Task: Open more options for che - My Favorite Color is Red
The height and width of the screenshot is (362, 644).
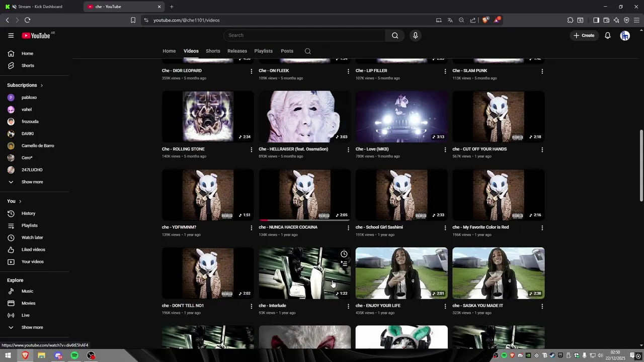Action: (x=542, y=228)
